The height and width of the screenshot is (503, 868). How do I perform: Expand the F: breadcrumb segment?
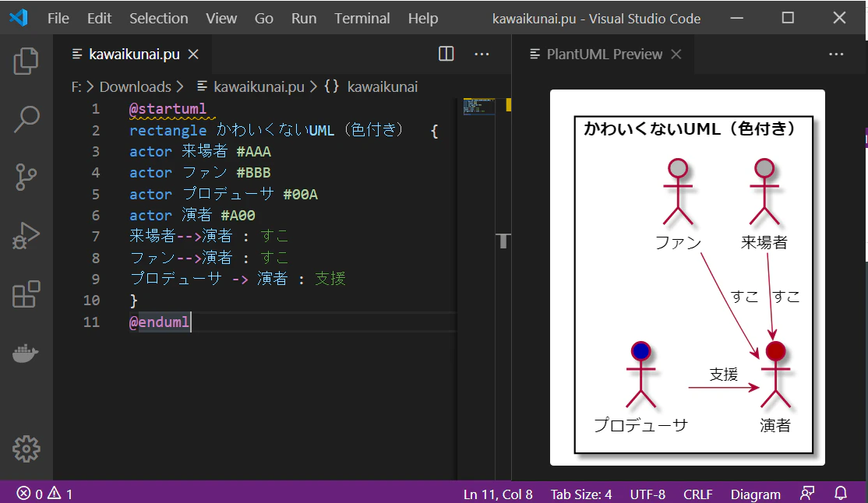[76, 87]
